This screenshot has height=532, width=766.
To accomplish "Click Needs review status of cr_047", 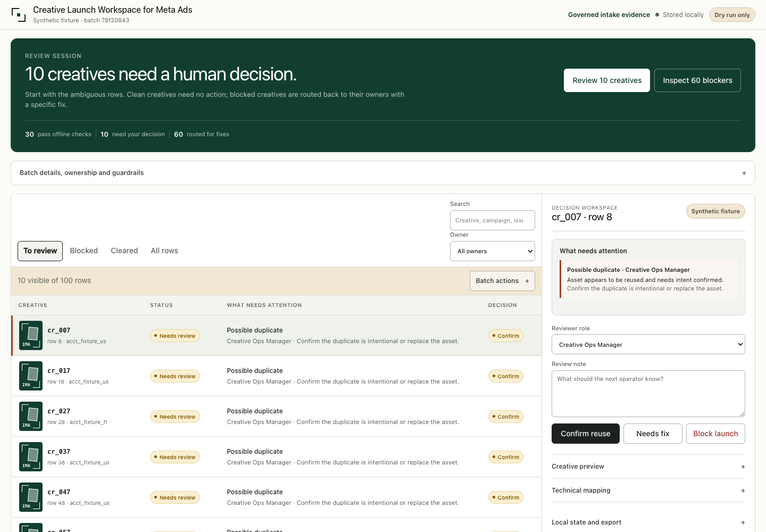I will pyautogui.click(x=175, y=497).
